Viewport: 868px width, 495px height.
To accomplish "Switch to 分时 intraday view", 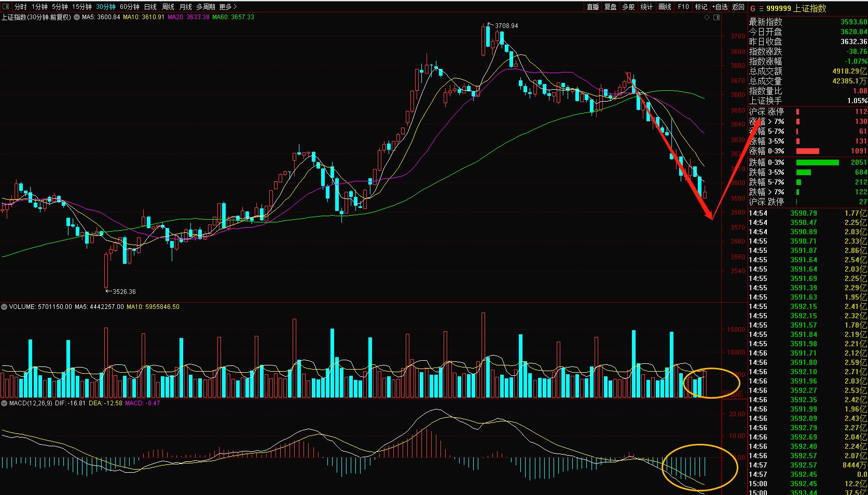I will 20,7.
